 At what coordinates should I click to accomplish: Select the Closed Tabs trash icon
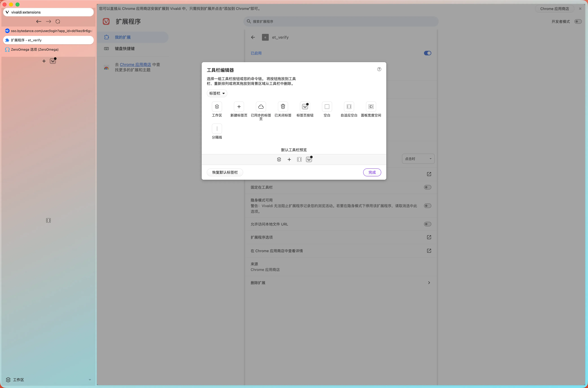283,107
